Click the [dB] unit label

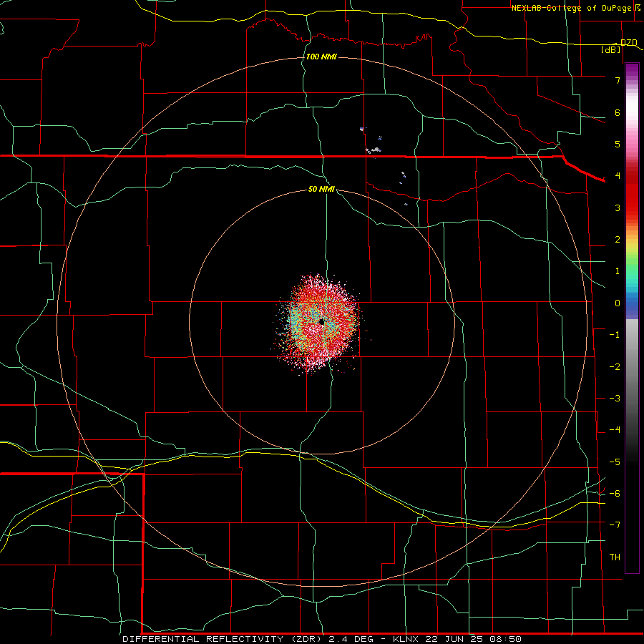[x=611, y=50]
